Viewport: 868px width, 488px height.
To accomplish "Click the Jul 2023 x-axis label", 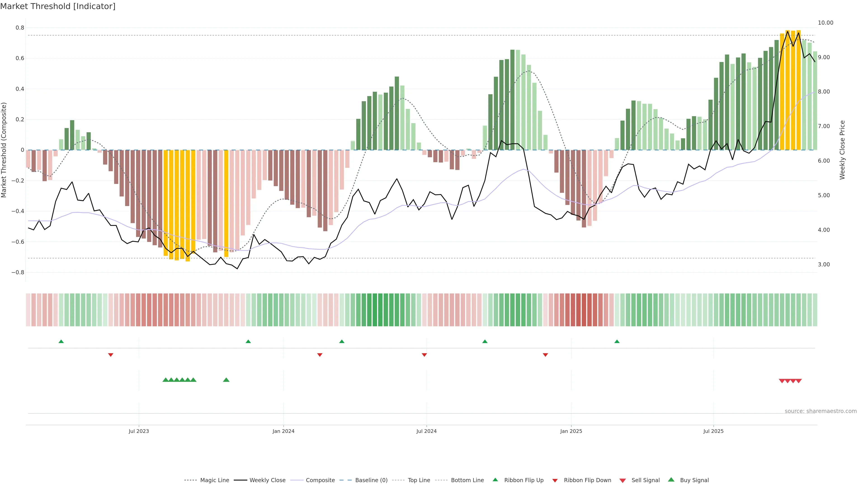I will (x=139, y=431).
